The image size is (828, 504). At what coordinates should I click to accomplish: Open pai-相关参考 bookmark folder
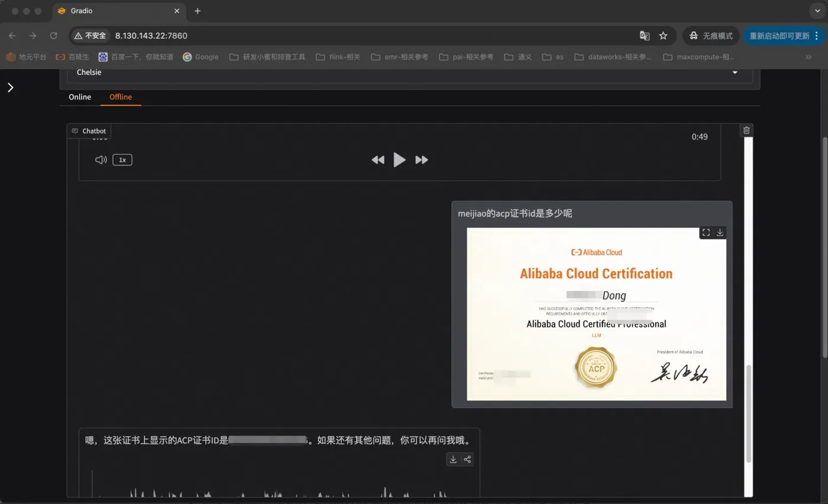tap(466, 57)
